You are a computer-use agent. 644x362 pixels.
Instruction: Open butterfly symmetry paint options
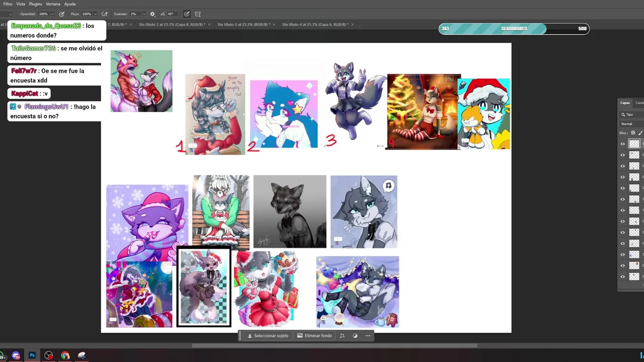[x=198, y=14]
